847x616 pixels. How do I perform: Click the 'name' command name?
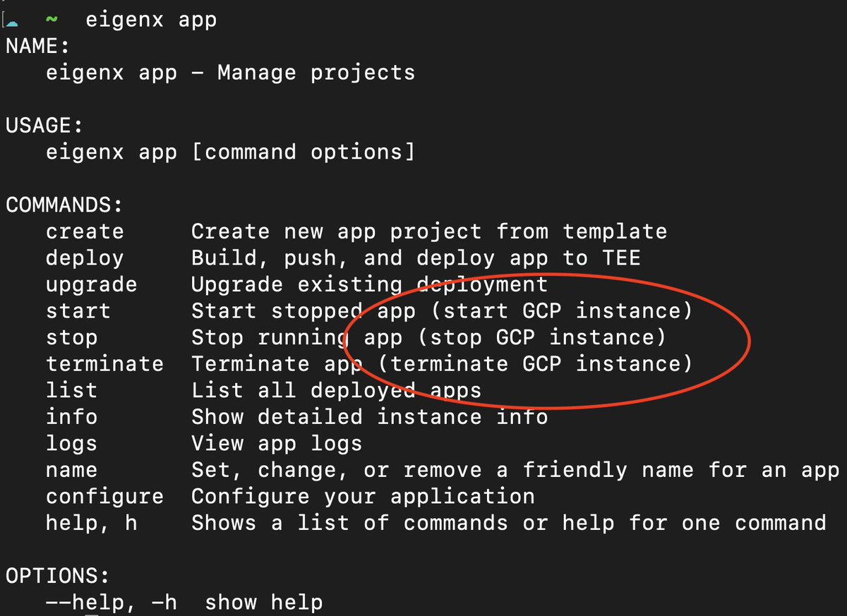click(71, 470)
